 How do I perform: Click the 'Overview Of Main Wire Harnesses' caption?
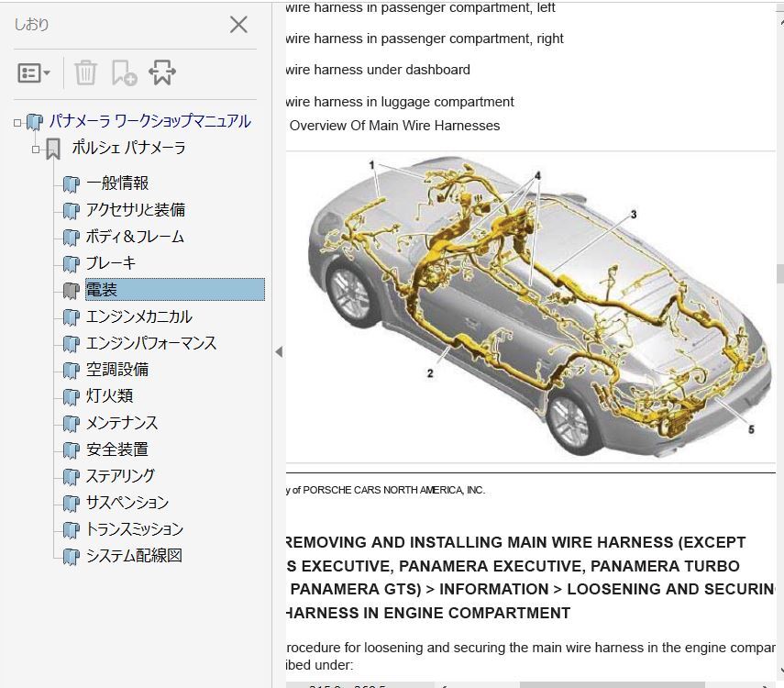tap(394, 126)
